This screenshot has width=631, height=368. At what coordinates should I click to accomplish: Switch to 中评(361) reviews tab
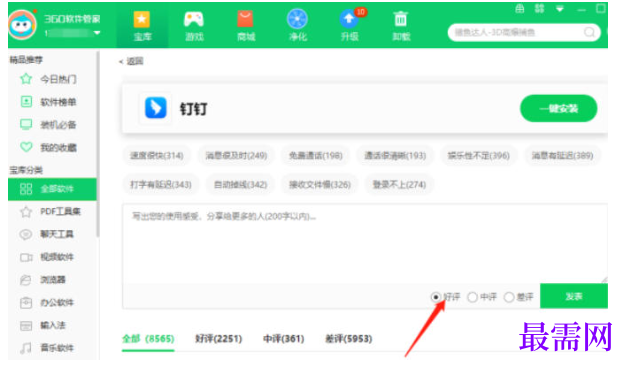[283, 339]
